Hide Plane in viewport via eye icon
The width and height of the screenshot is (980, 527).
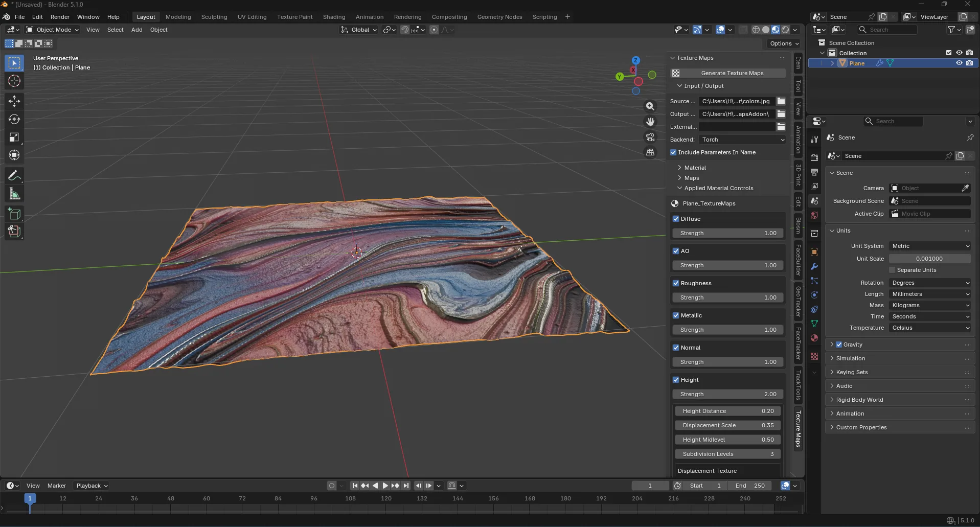point(959,63)
